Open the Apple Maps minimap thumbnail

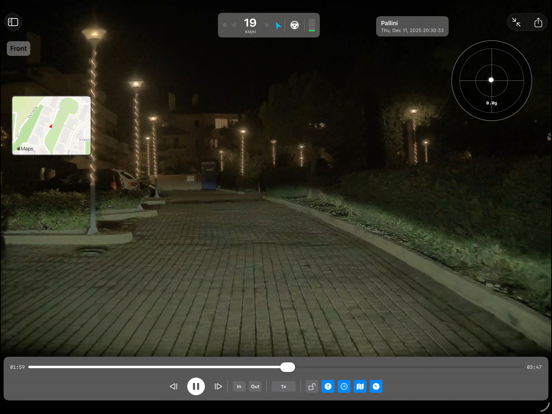[51, 125]
